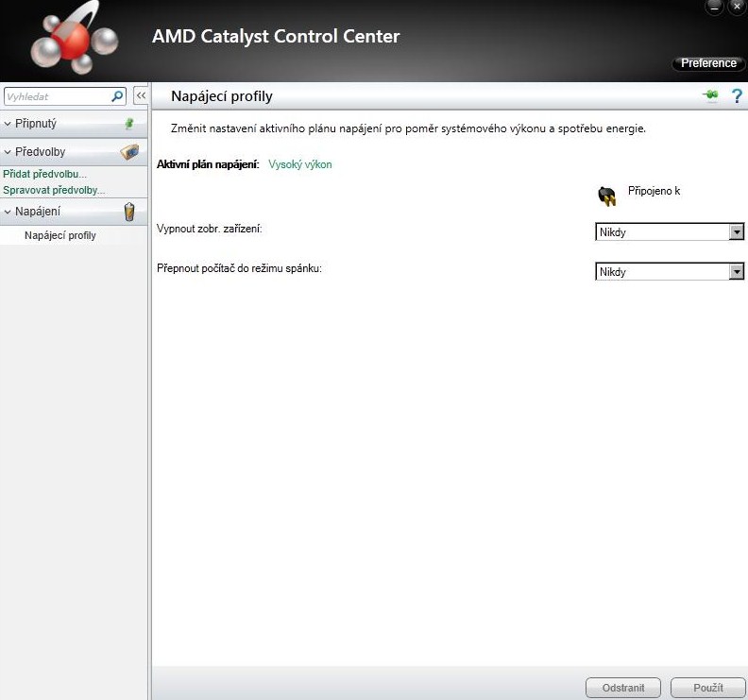The width and height of the screenshot is (748, 700).
Task: Click the Přidat předvolbu link
Action: [44, 174]
